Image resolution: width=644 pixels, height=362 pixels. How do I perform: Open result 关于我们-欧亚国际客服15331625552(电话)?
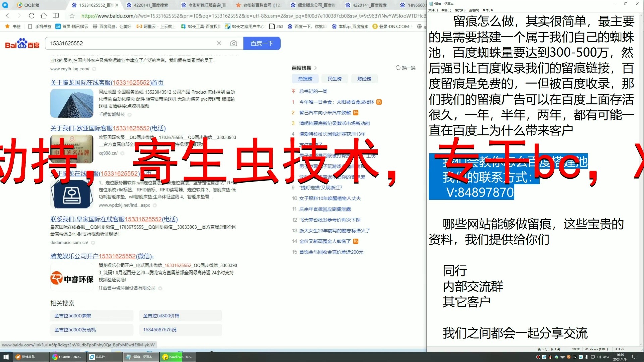(x=108, y=128)
